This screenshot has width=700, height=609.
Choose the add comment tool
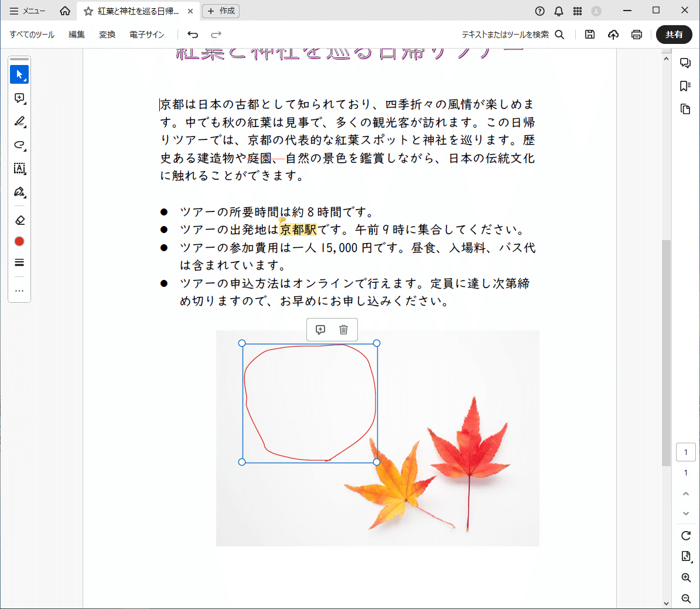(x=19, y=98)
